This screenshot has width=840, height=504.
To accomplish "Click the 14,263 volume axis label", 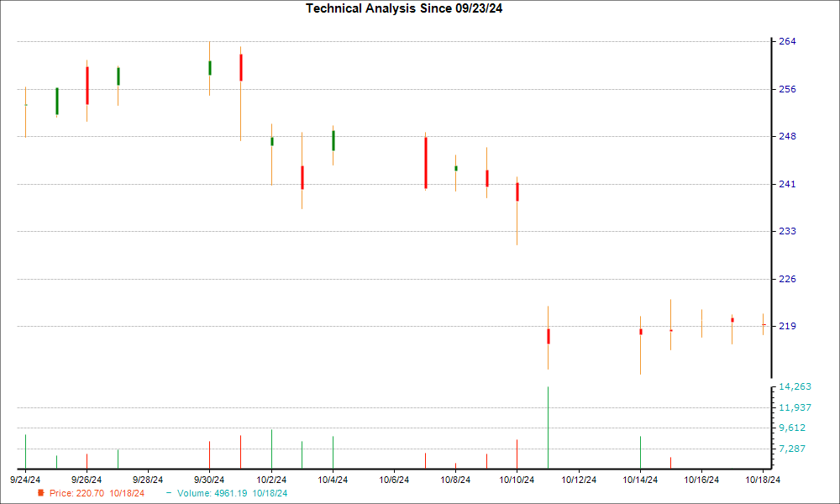I will [x=794, y=387].
